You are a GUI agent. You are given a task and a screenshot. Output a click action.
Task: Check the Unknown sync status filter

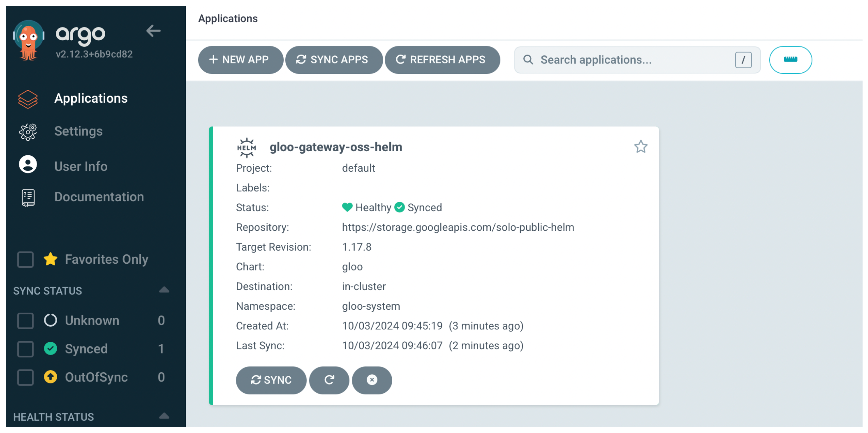[x=25, y=321]
